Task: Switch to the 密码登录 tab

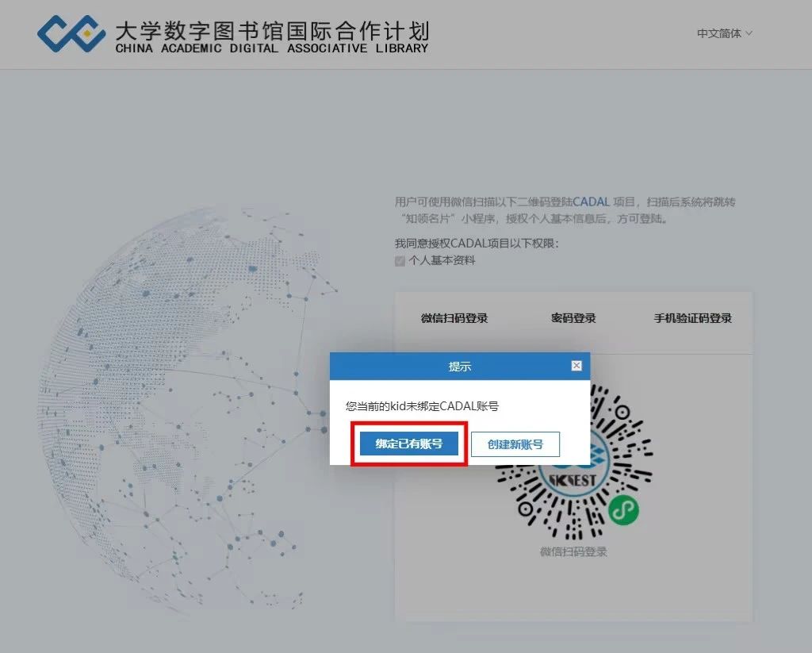Action: point(573,318)
